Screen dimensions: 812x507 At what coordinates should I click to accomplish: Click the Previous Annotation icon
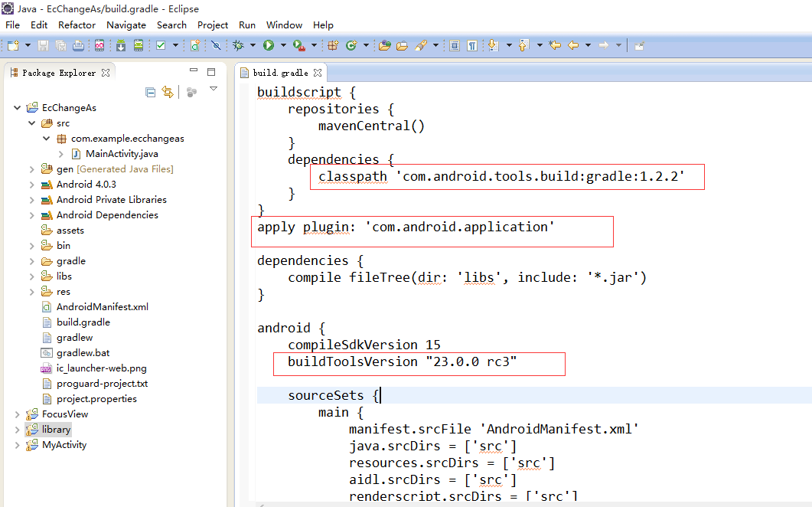[x=523, y=46]
